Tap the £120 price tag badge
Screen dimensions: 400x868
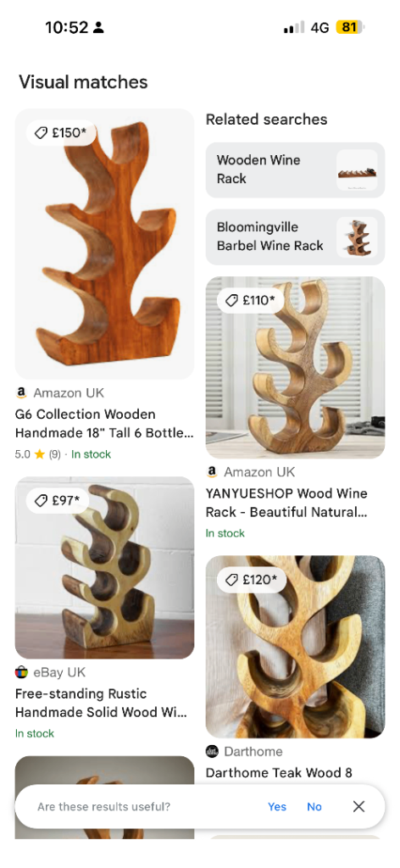coord(252,580)
